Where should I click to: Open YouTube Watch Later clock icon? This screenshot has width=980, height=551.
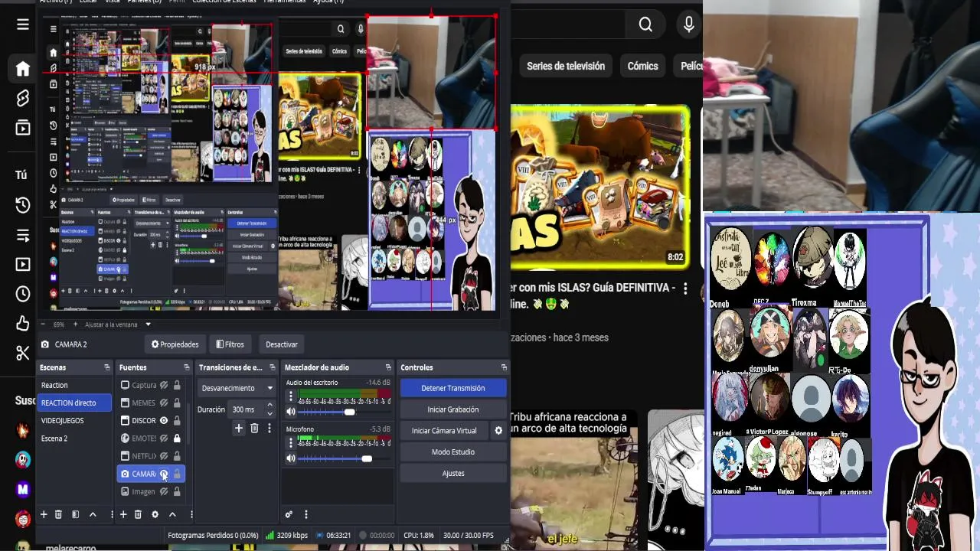(x=22, y=294)
